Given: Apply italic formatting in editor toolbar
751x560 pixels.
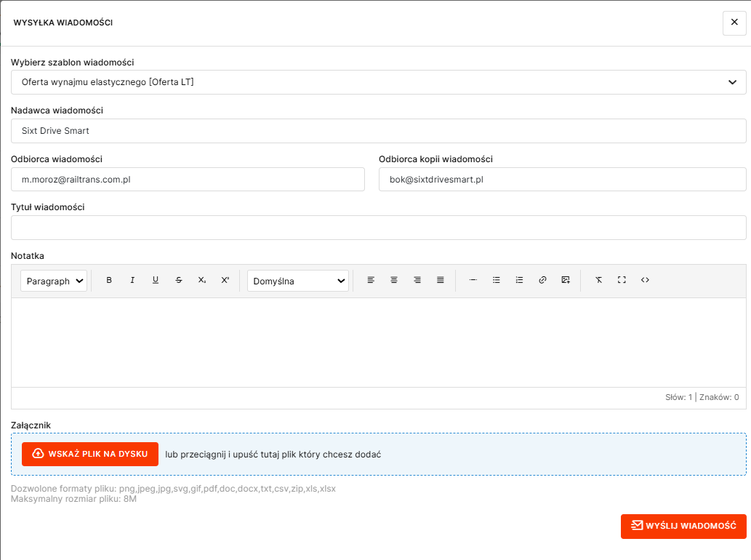Looking at the screenshot, I should click(x=132, y=280).
